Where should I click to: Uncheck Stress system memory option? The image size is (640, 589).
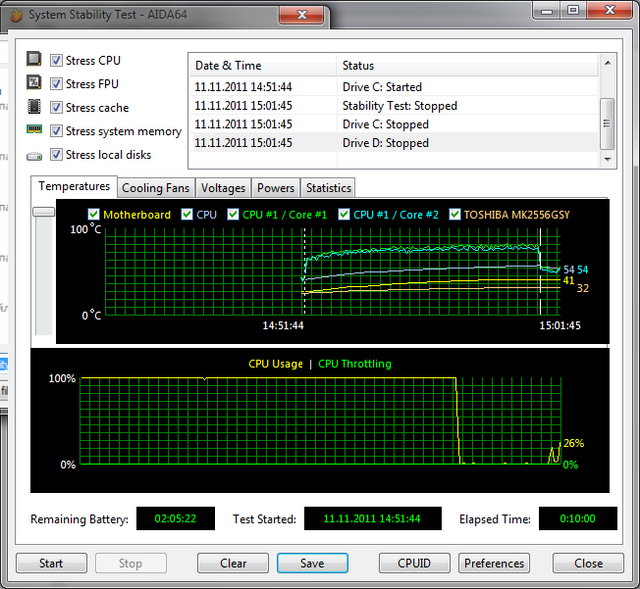[x=56, y=131]
